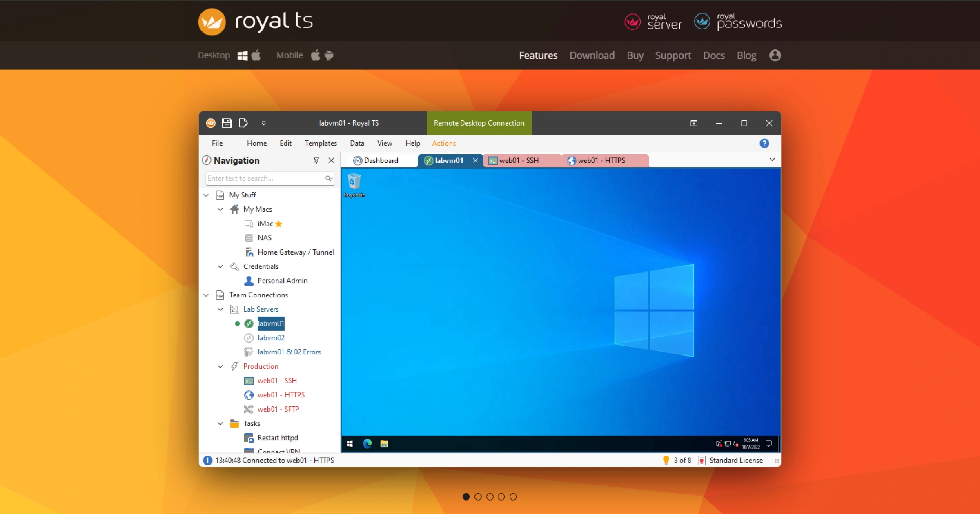Viewport: 980px width, 514px height.
Task: Collapse the My Stuff document node
Action: tap(206, 195)
